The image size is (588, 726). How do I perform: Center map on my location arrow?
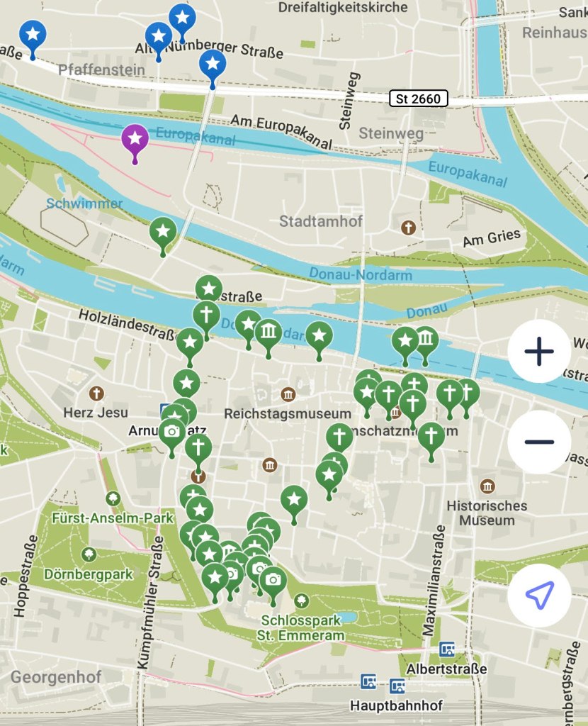(539, 595)
